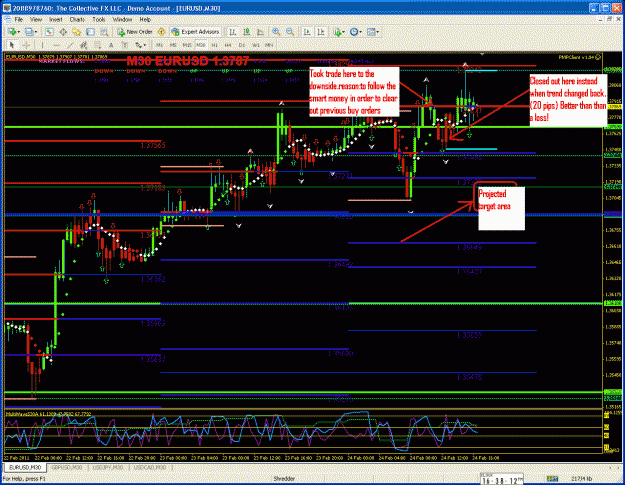
Task: Open New Chart dropdown arrow
Action: pos(18,32)
